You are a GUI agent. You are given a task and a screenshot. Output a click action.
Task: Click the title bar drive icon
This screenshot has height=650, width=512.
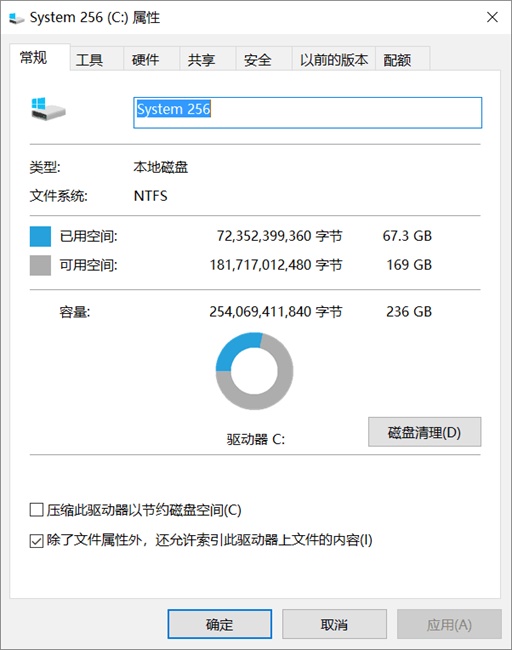click(x=16, y=18)
